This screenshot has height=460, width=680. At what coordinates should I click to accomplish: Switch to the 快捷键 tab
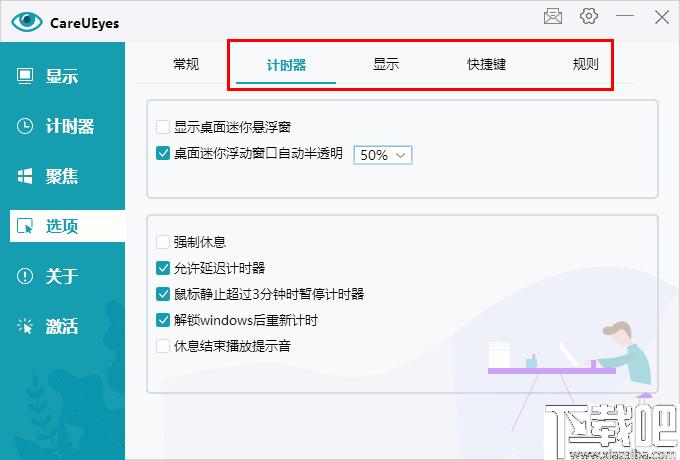486,64
